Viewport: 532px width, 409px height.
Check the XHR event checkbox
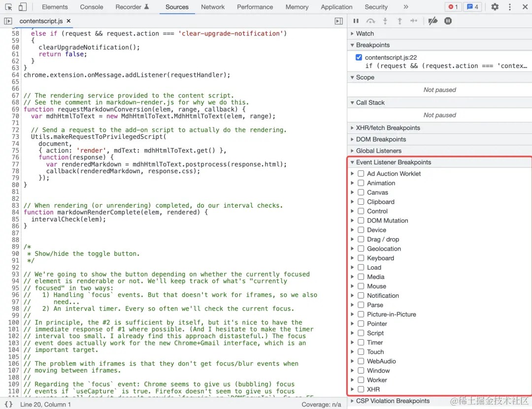361,389
